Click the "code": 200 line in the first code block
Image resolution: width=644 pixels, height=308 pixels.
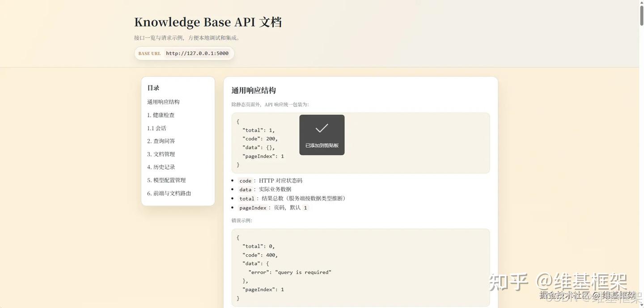[x=260, y=139]
